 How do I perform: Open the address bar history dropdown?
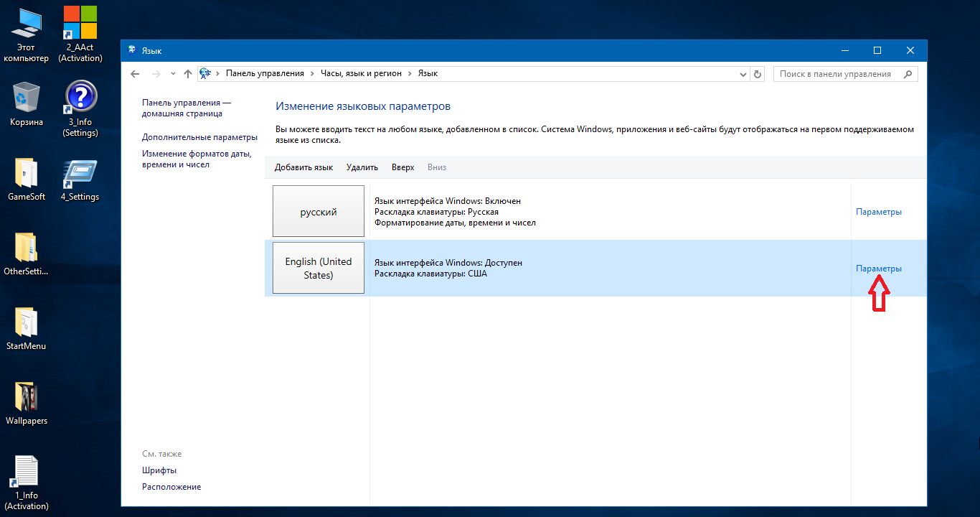point(743,74)
